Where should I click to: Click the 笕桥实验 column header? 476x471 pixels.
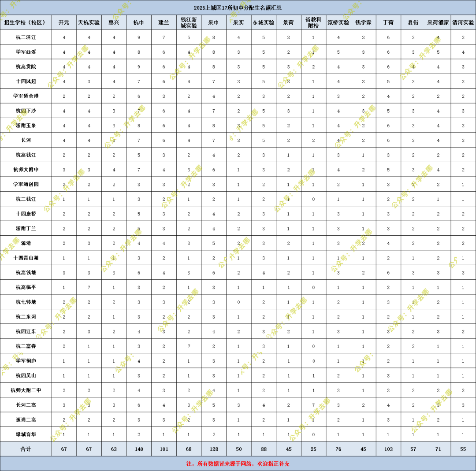click(x=338, y=22)
